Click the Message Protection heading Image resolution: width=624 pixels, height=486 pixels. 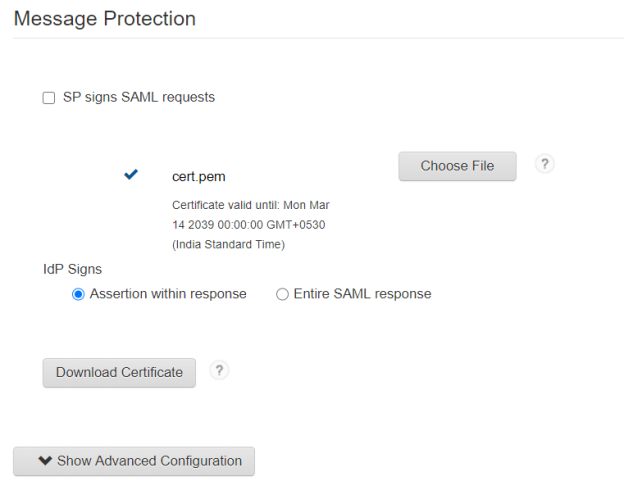coord(104,18)
